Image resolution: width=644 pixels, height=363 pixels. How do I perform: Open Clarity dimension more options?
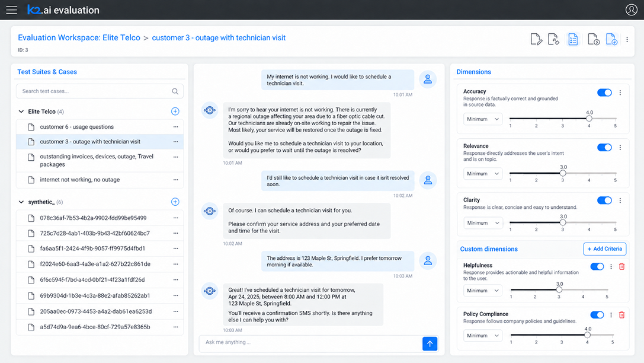[620, 200]
